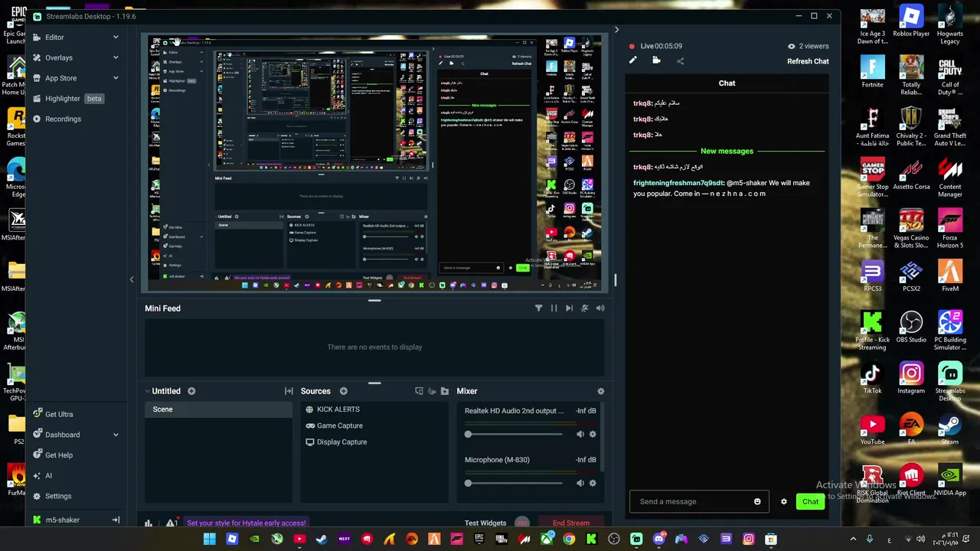The width and height of the screenshot is (980, 551).
Task: Select the Scene item in scenes list
Action: (x=218, y=409)
